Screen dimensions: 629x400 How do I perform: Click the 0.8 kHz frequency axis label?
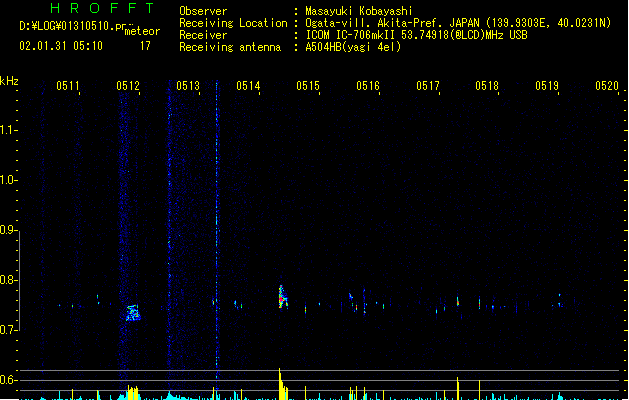point(8,280)
